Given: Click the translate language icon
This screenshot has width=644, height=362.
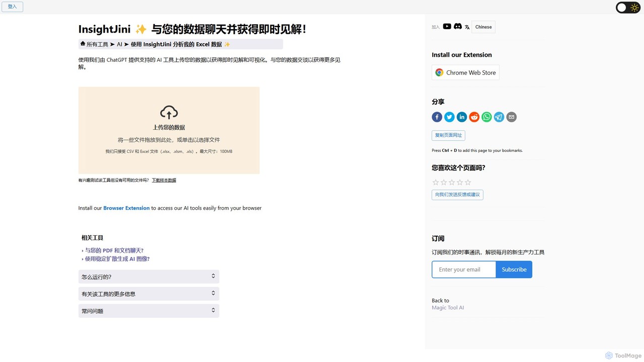Looking at the screenshot, I should (467, 27).
